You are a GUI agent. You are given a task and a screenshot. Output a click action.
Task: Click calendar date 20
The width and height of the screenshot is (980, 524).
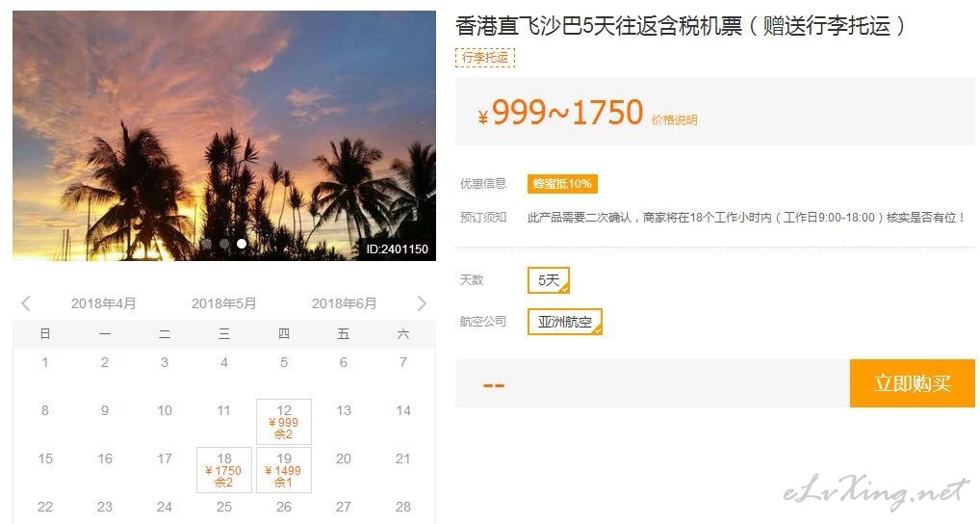(x=343, y=458)
